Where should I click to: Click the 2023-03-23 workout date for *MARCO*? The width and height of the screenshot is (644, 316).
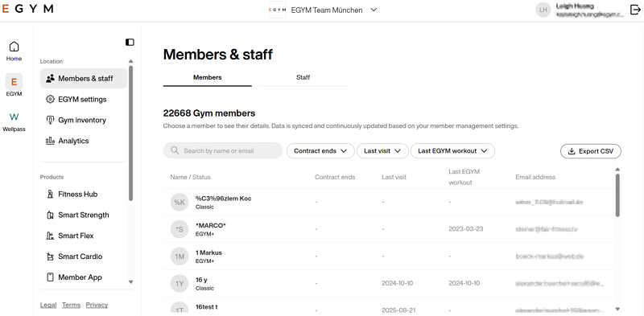[x=466, y=229]
